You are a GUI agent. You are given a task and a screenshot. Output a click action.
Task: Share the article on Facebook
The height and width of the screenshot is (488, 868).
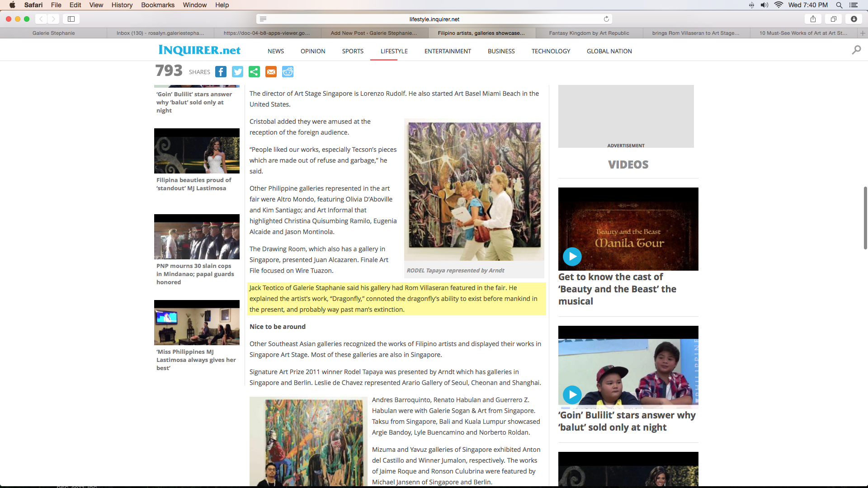click(221, 71)
